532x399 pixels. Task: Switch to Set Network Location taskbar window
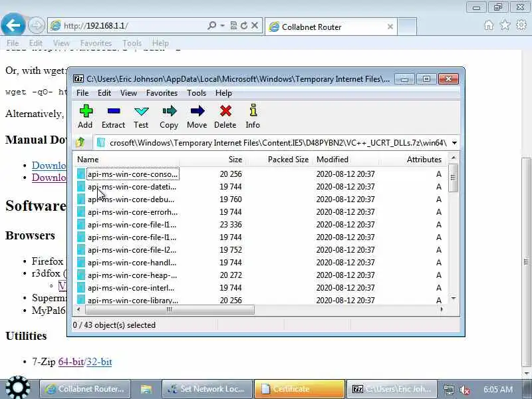pyautogui.click(x=207, y=389)
